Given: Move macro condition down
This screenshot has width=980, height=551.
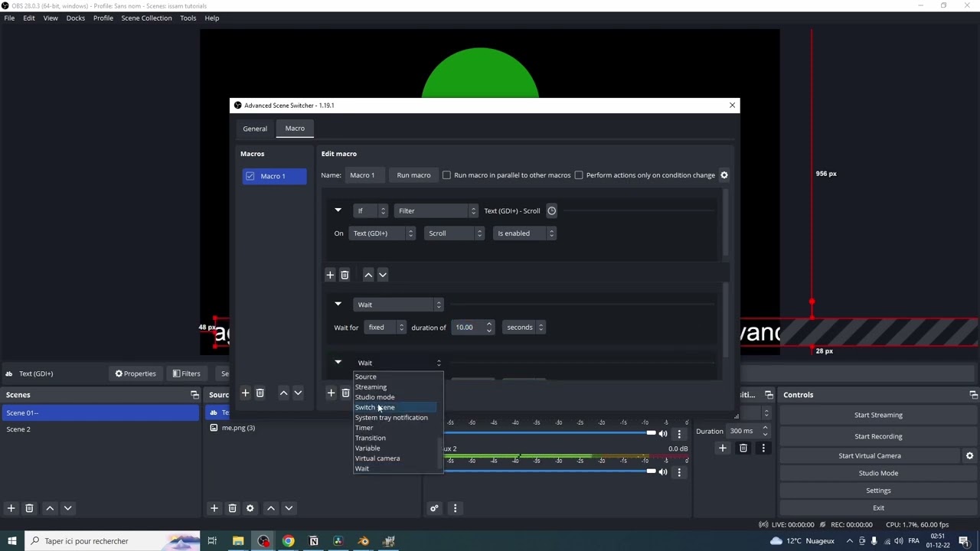Looking at the screenshot, I should (x=383, y=275).
